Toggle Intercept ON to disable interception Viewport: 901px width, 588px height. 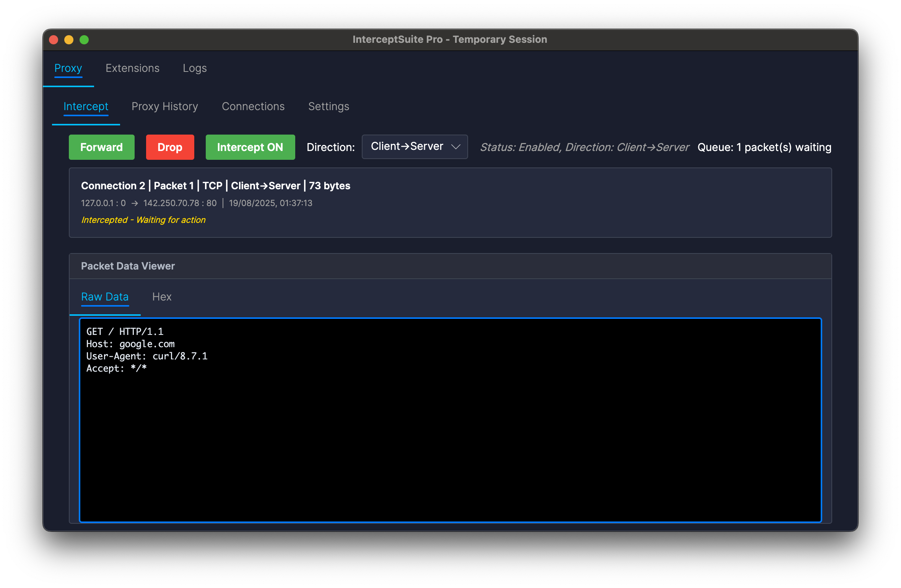pyautogui.click(x=250, y=147)
